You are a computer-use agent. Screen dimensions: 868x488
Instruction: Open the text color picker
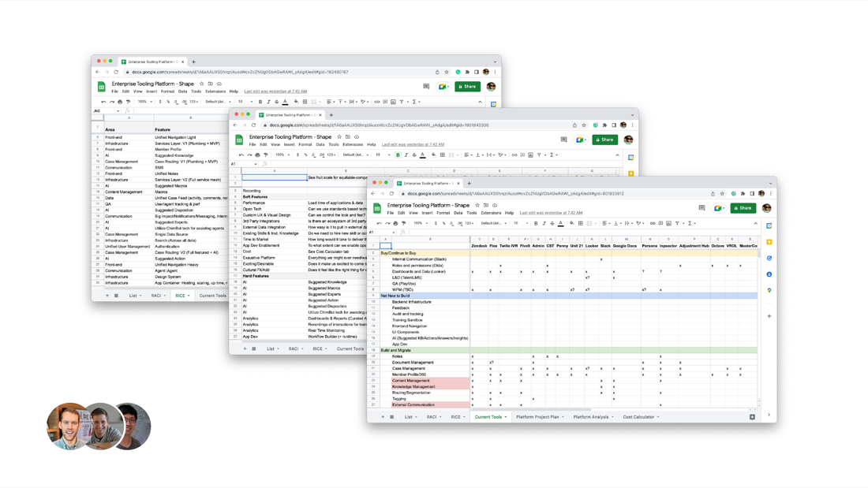click(559, 222)
